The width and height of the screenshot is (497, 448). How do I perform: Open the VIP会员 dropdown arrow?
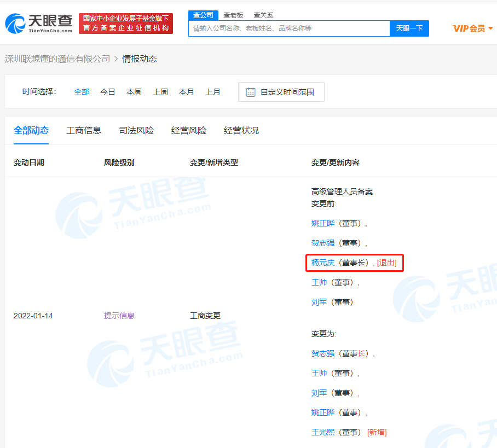[490, 28]
